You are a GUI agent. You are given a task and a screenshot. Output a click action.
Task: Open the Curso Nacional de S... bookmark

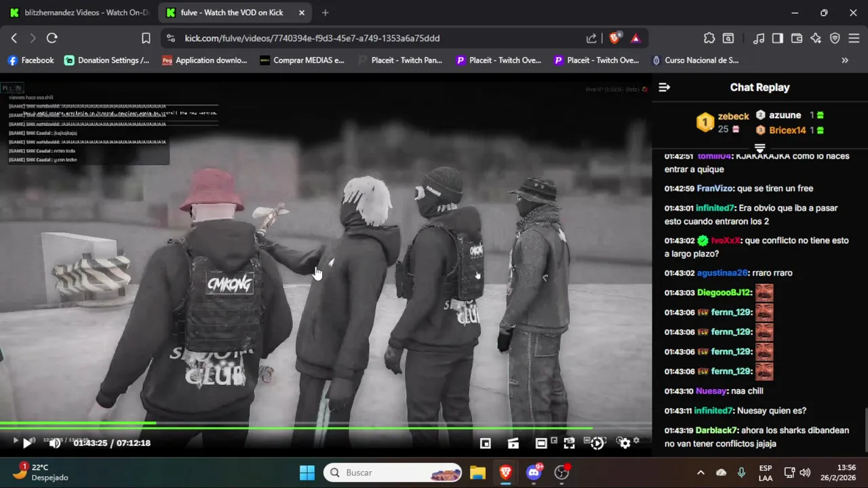(x=696, y=60)
